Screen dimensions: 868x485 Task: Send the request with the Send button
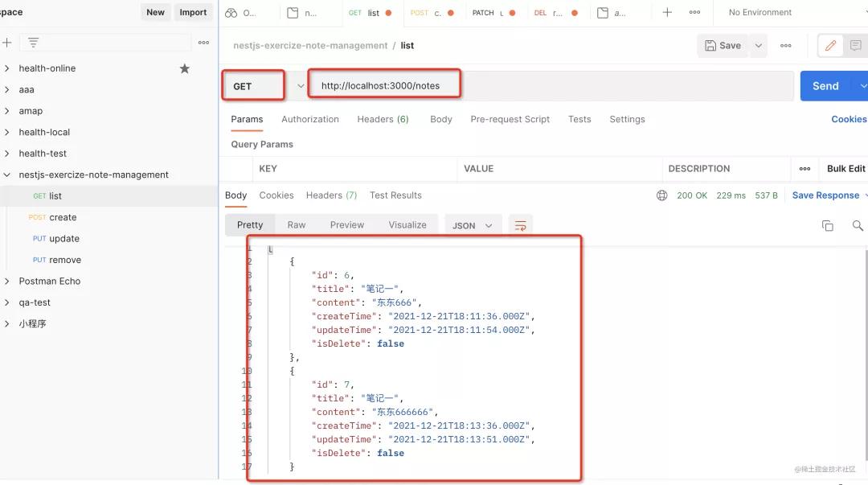[825, 86]
